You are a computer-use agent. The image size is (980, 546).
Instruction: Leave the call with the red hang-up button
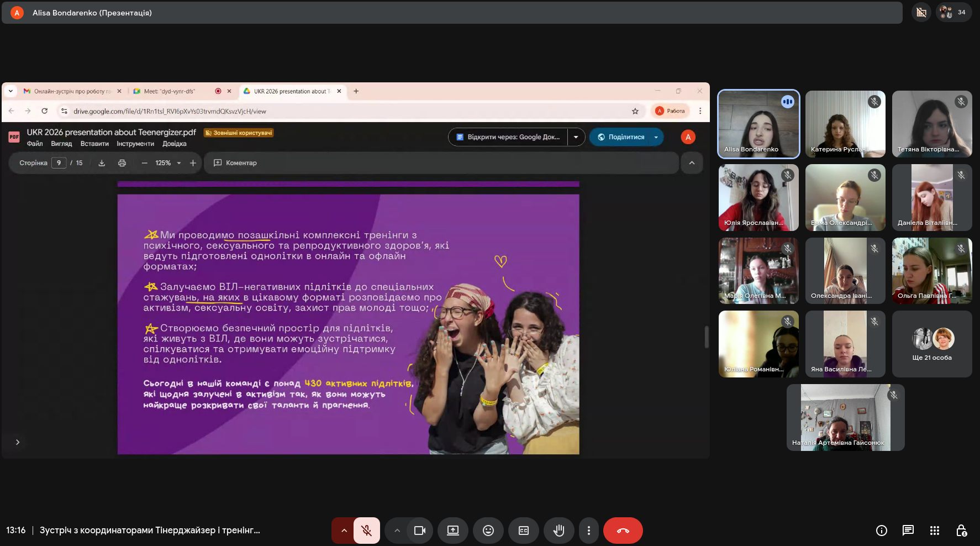click(x=623, y=531)
